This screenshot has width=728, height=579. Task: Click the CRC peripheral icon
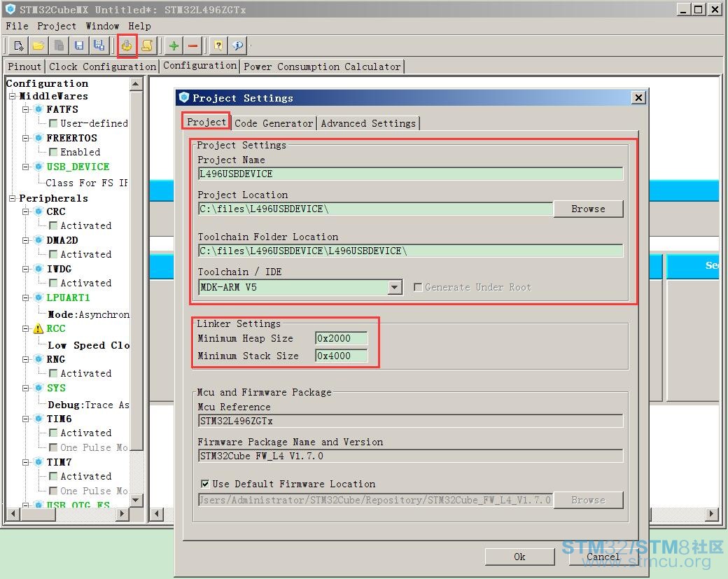(x=38, y=211)
